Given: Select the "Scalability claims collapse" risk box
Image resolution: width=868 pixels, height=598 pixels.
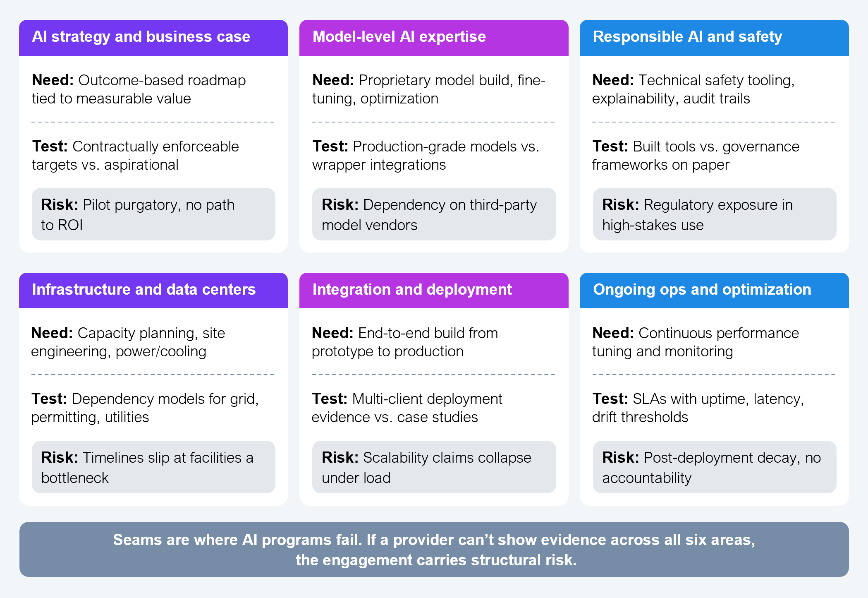Looking at the screenshot, I should (433, 467).
